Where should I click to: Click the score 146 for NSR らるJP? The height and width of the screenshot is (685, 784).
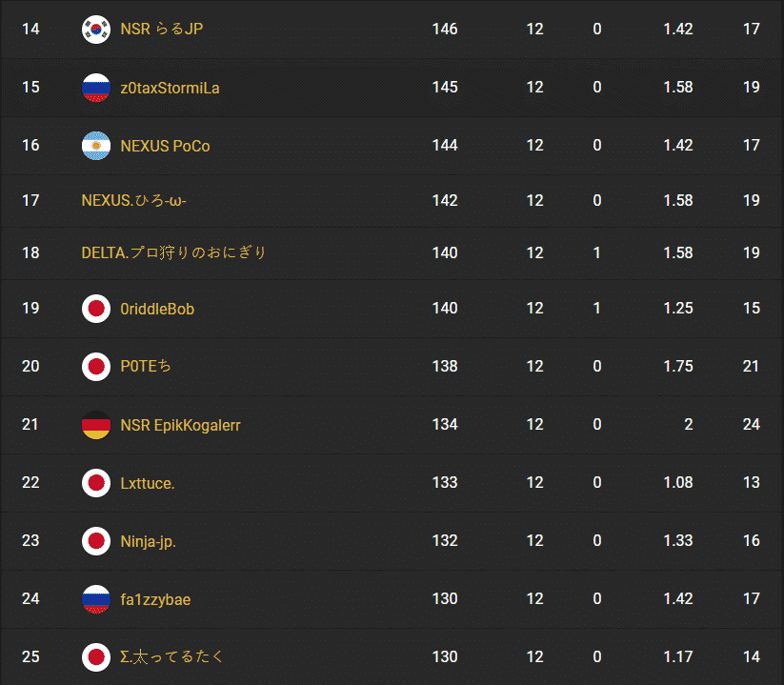click(445, 29)
